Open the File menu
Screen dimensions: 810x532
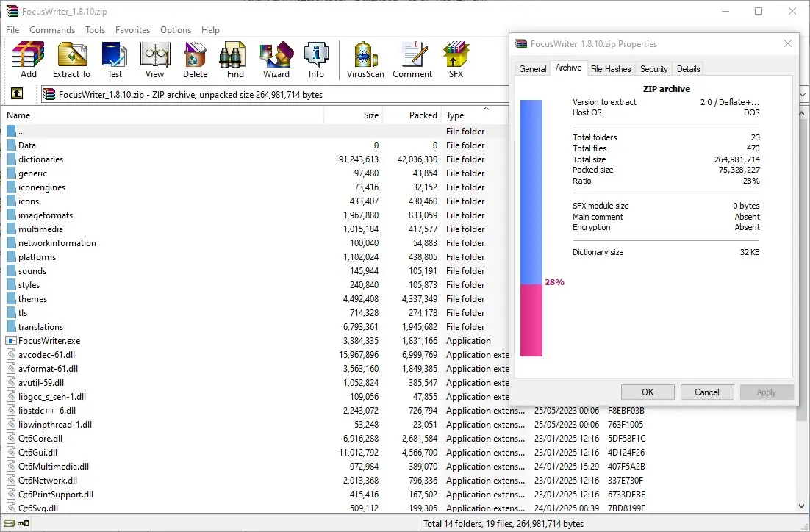point(12,30)
